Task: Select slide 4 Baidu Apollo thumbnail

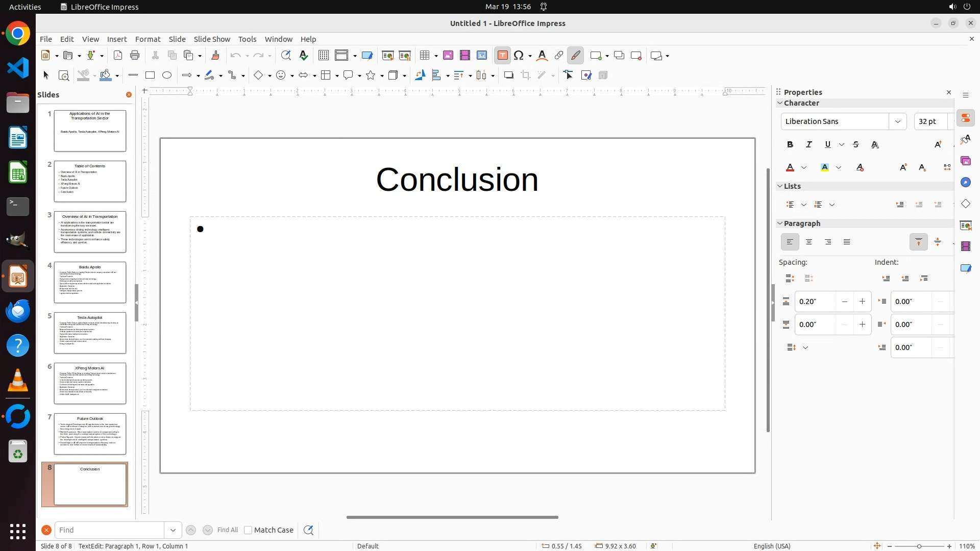Action: point(90,282)
